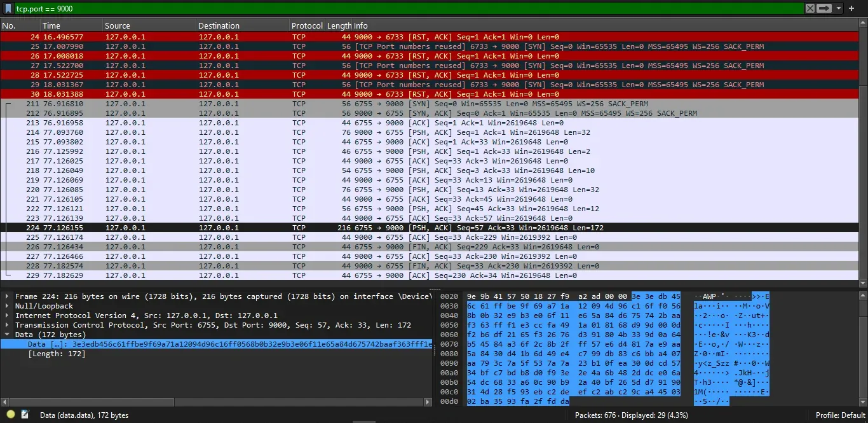
Task: Open the recent filters dropdown arrow
Action: click(839, 8)
